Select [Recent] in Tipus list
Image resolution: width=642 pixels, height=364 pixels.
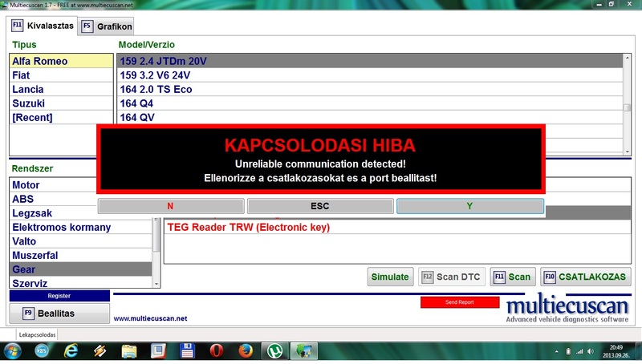62,117
